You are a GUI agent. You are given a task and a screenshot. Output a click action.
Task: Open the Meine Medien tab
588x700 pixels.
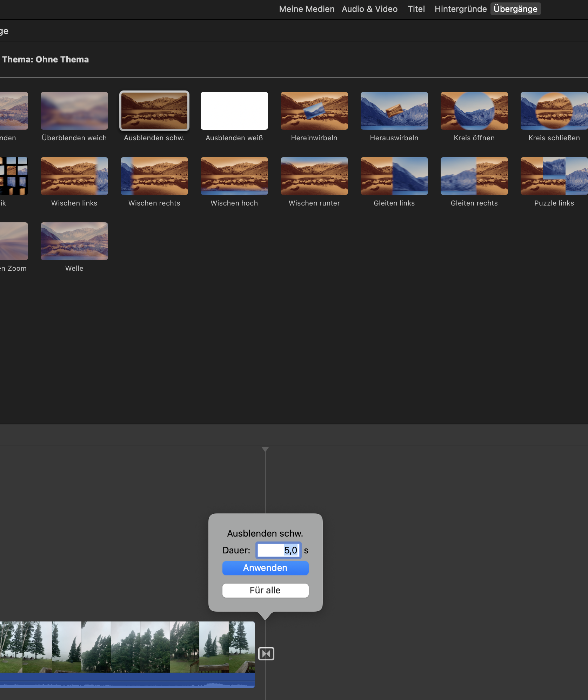pyautogui.click(x=307, y=9)
